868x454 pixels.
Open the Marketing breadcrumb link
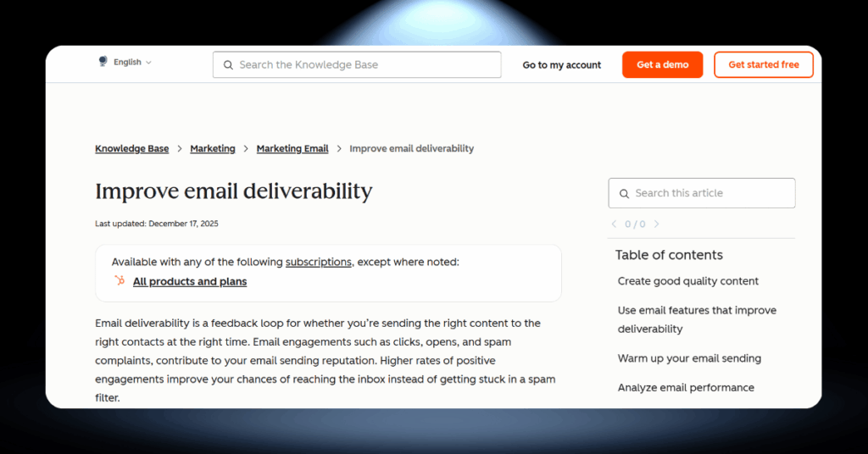[x=213, y=148]
